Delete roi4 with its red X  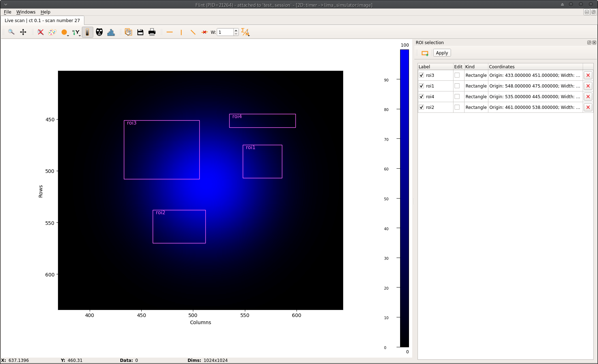point(588,96)
